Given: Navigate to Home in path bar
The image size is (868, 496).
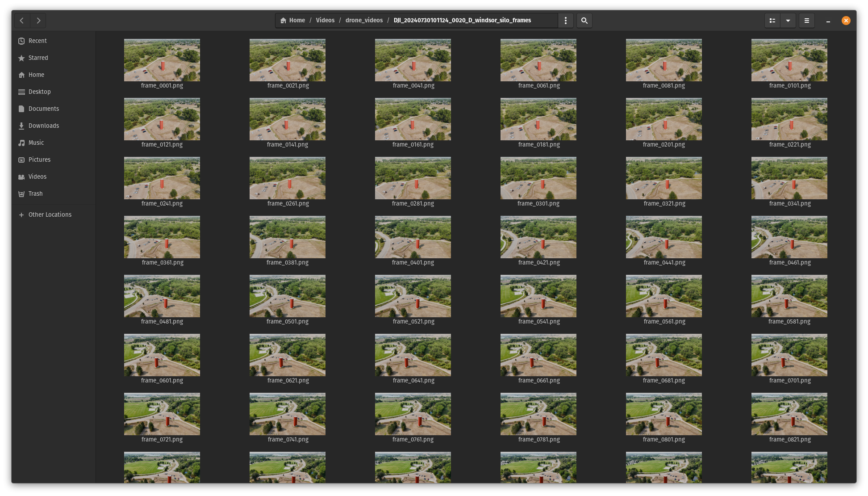Looking at the screenshot, I should coord(293,21).
